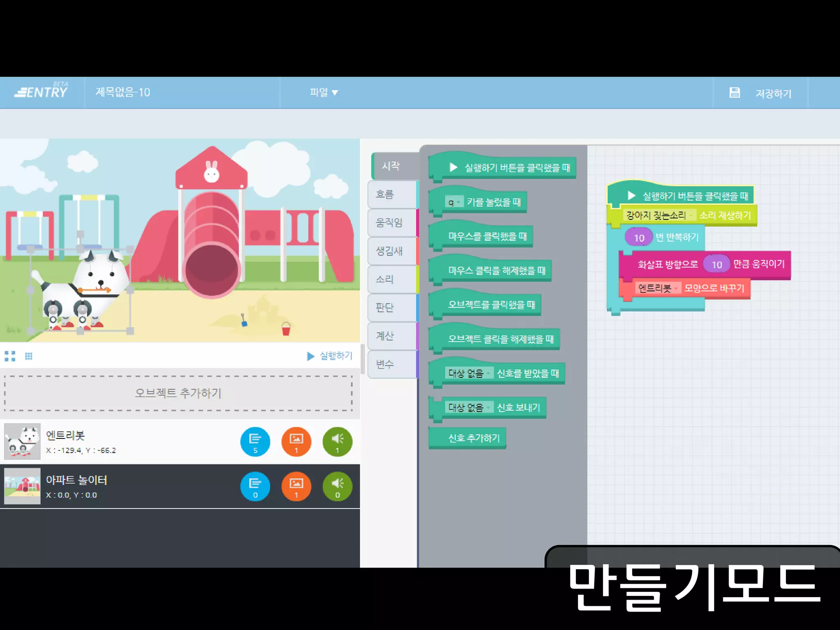840x630 pixels.
Task: Open 엔트리봇 sounds speaker icon
Action: tap(337, 442)
